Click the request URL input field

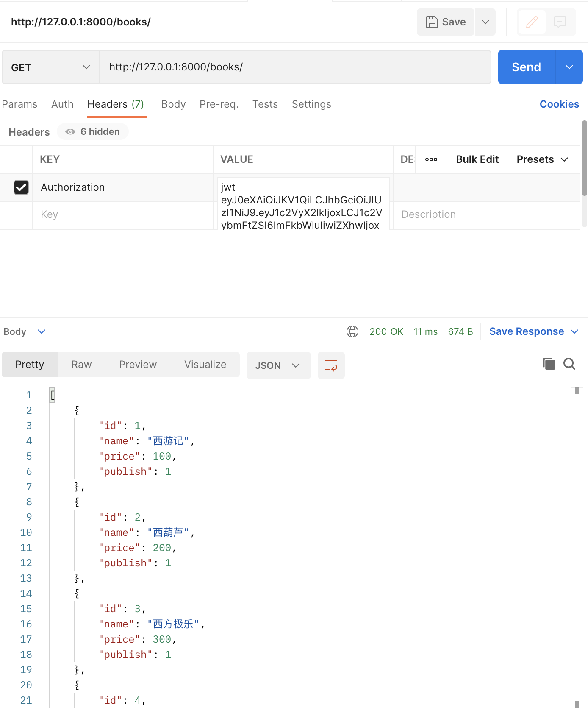pos(295,67)
